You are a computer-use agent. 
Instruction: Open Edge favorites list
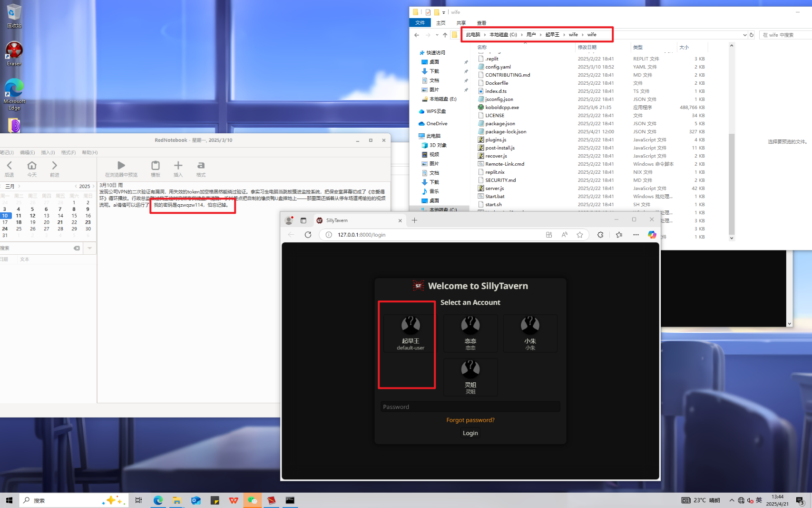[619, 235]
